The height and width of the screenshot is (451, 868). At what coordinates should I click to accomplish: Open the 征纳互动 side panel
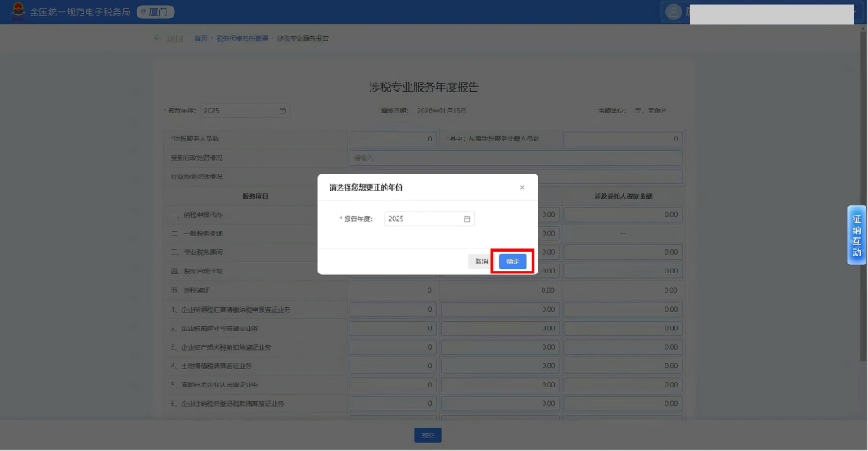pyautogui.click(x=857, y=235)
